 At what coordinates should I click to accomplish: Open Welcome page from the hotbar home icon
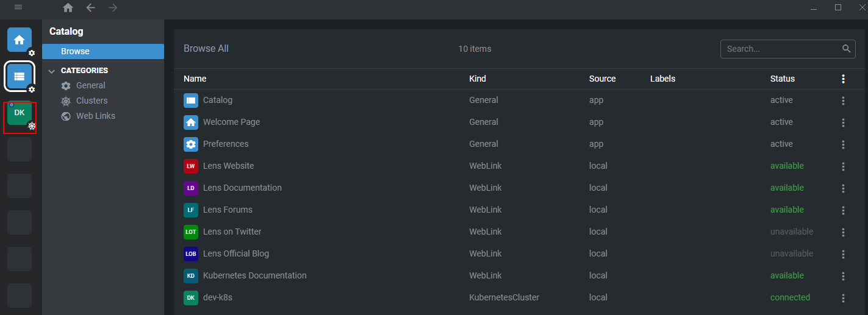coord(20,40)
